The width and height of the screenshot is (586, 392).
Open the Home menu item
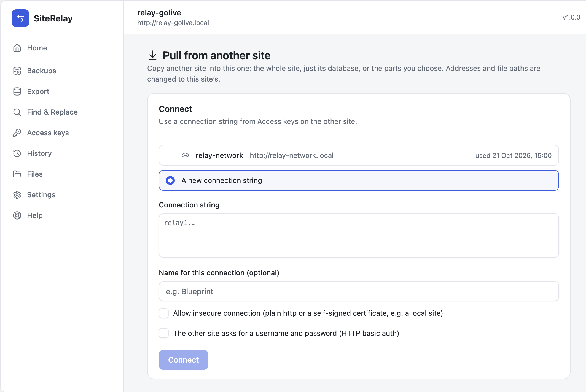(x=37, y=48)
